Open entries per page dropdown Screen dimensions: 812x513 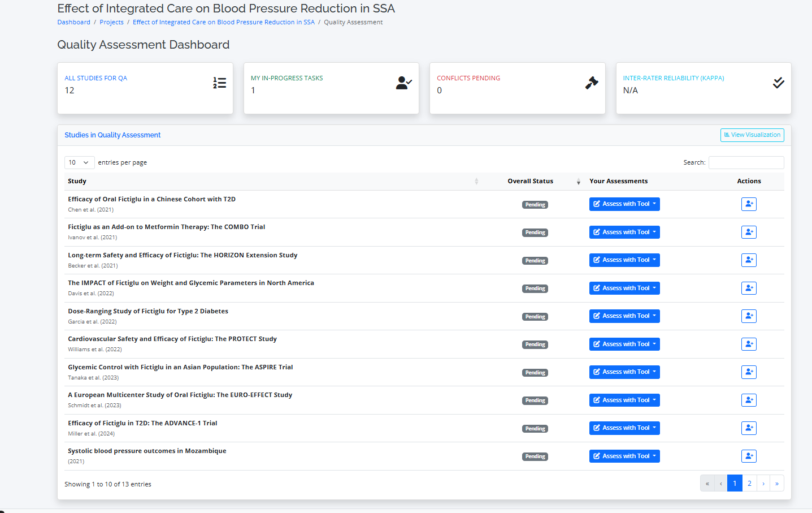79,162
